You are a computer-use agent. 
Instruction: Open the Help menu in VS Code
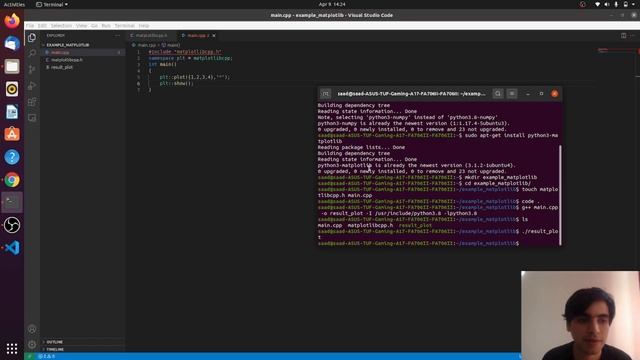[x=144, y=26]
